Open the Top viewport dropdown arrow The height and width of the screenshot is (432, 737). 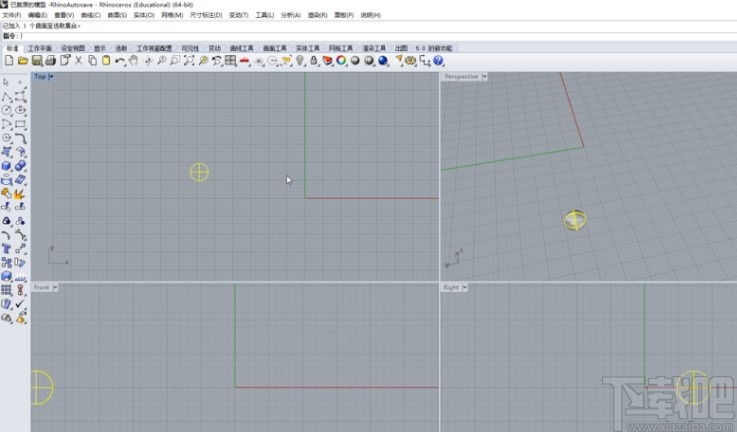pyautogui.click(x=51, y=77)
